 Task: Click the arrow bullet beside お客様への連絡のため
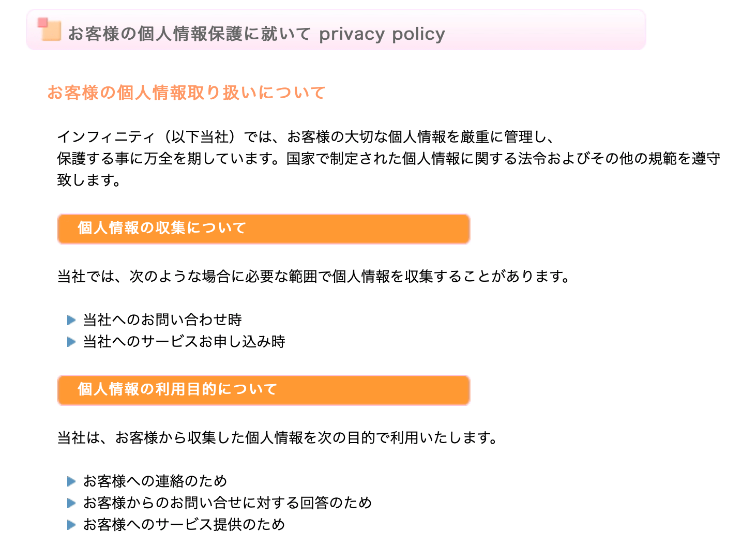tap(71, 481)
